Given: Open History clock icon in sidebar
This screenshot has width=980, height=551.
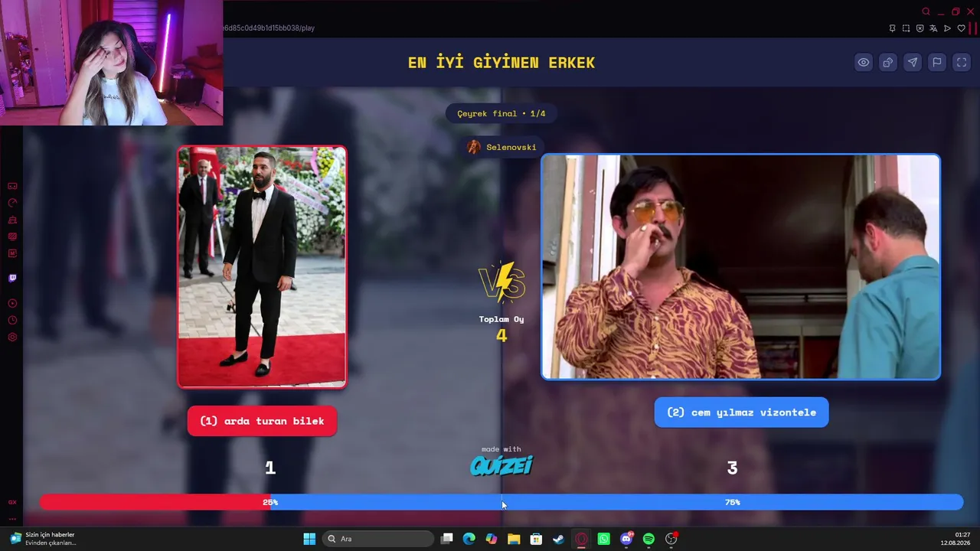Looking at the screenshot, I should click(12, 321).
